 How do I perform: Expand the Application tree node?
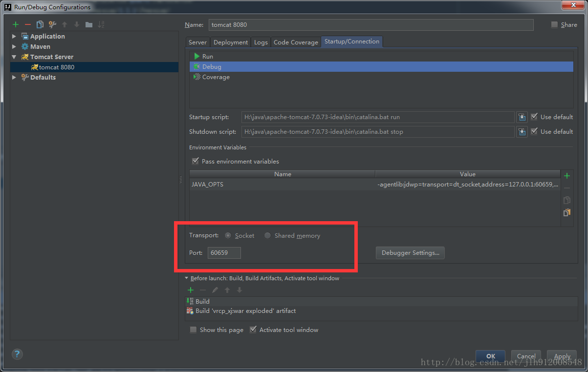coord(14,37)
